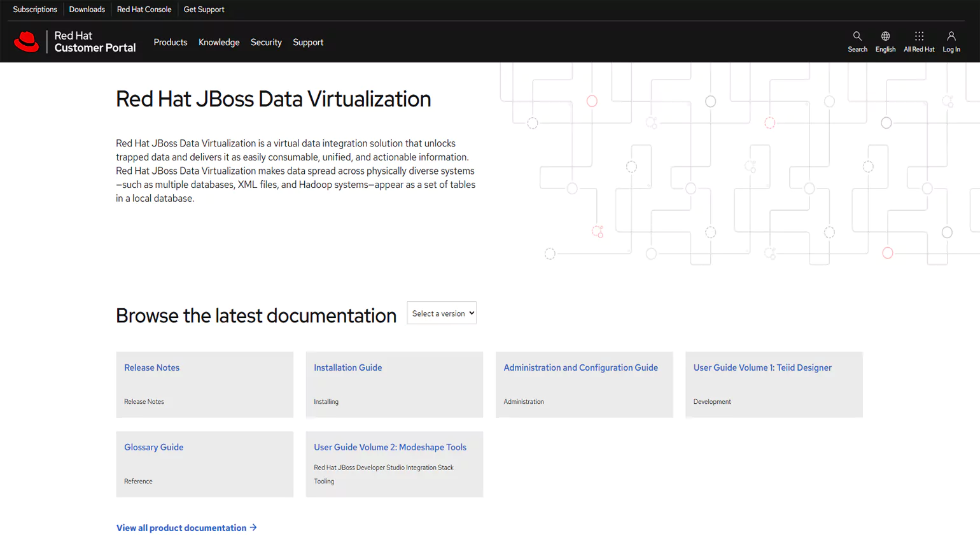Image resolution: width=980 pixels, height=535 pixels.
Task: Open the Security menu
Action: (266, 42)
